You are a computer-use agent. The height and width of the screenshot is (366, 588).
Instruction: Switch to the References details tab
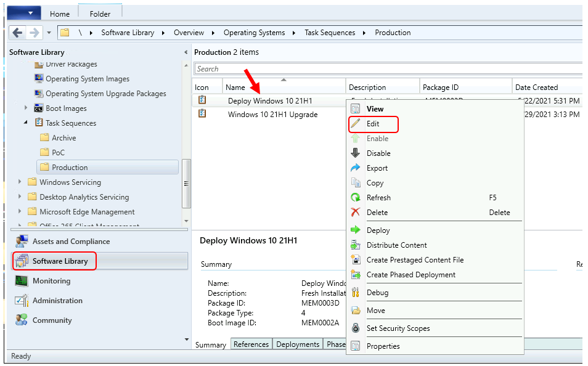point(251,344)
